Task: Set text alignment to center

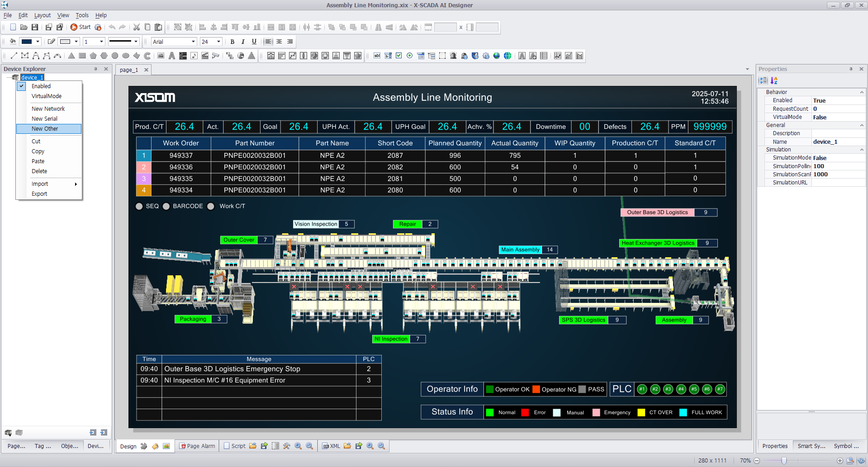Action: (279, 42)
